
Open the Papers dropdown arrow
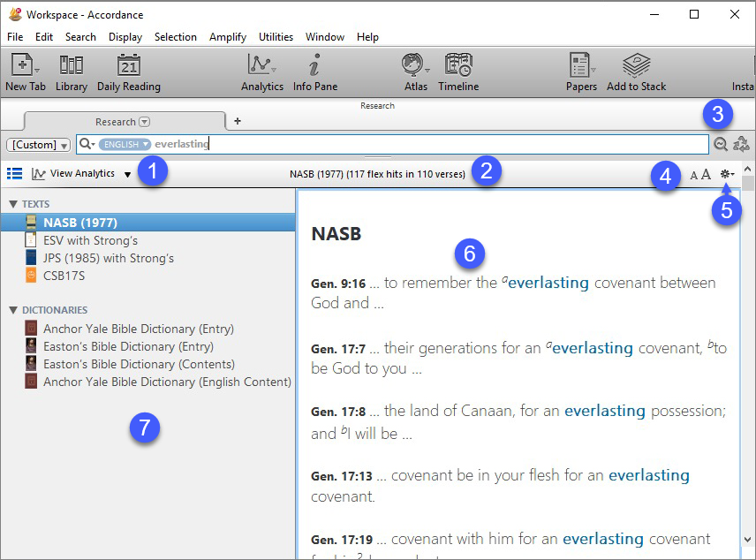point(593,71)
